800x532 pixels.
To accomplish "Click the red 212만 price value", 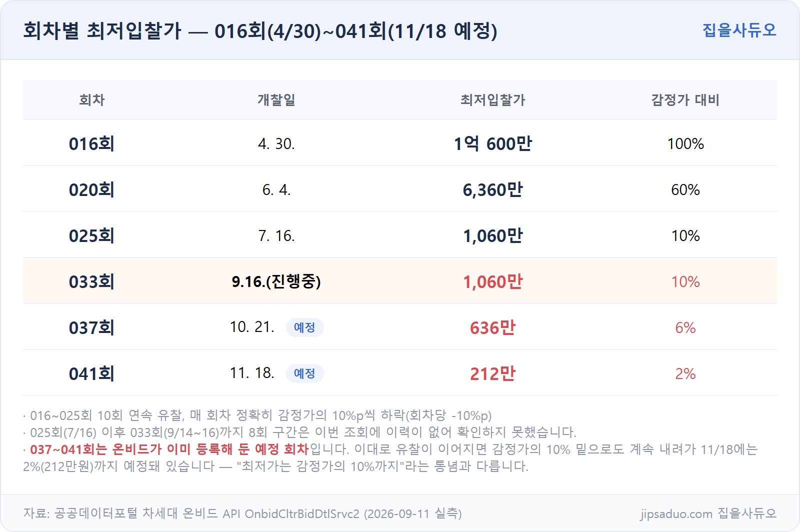I will pyautogui.click(x=492, y=374).
